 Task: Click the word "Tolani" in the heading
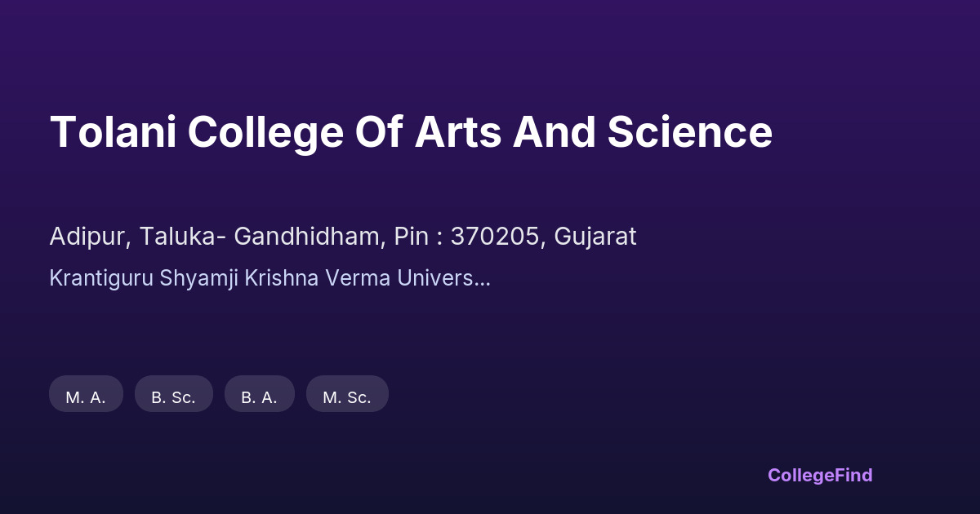113,132
